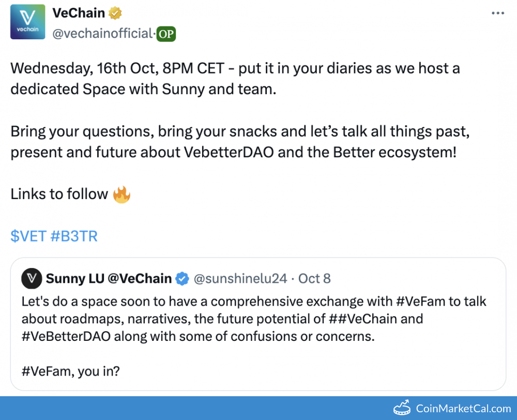The width and height of the screenshot is (517, 420).
Task: Click the "#VeFam, you in?" hashtag
Action: point(45,371)
